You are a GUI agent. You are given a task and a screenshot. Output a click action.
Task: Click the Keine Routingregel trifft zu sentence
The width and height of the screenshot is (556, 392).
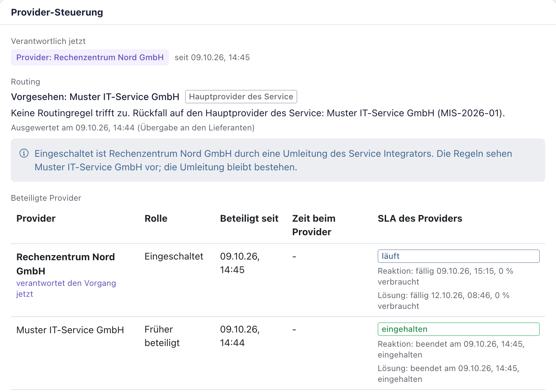click(x=258, y=113)
